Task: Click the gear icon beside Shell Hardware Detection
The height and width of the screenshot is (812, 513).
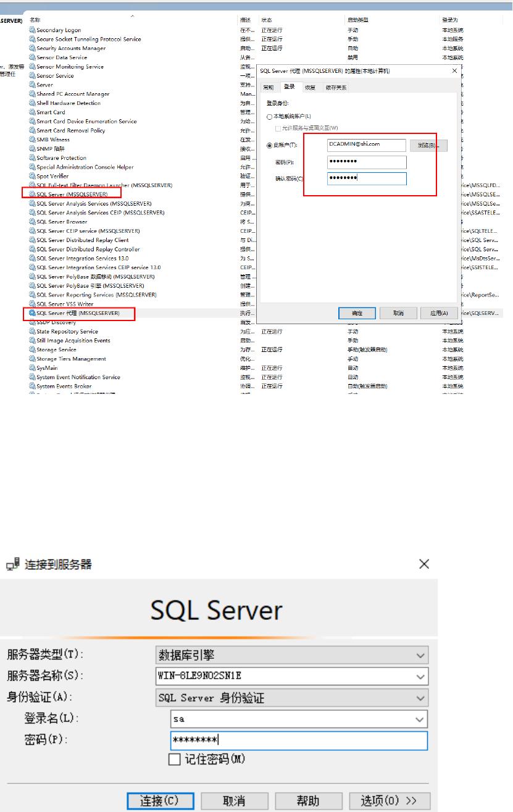Action: coord(32,103)
